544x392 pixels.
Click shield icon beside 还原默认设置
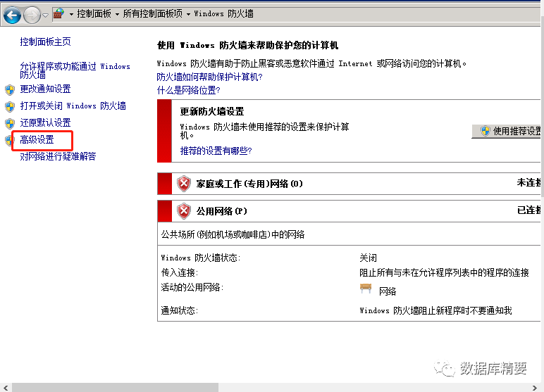[10, 123]
